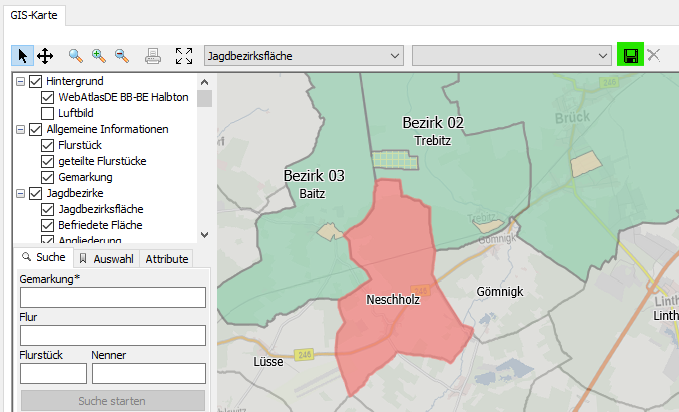This screenshot has width=679, height=412.
Task: Open the Jagdbezirksfläche dropdown
Action: point(303,55)
